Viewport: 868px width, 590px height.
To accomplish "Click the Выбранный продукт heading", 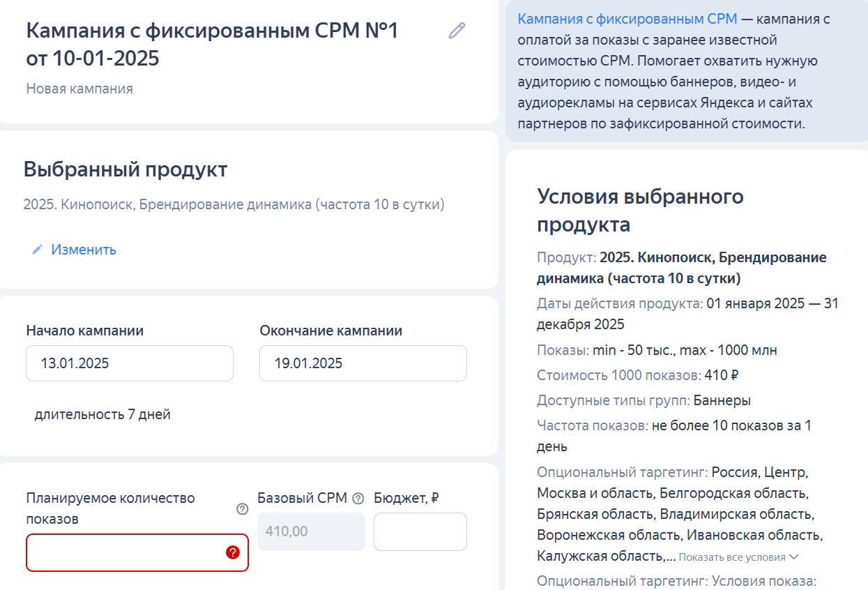I will point(125,169).
